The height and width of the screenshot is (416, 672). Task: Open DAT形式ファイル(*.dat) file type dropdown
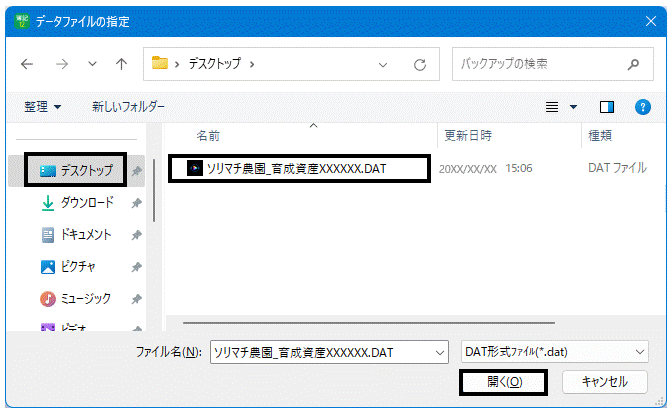click(x=555, y=352)
